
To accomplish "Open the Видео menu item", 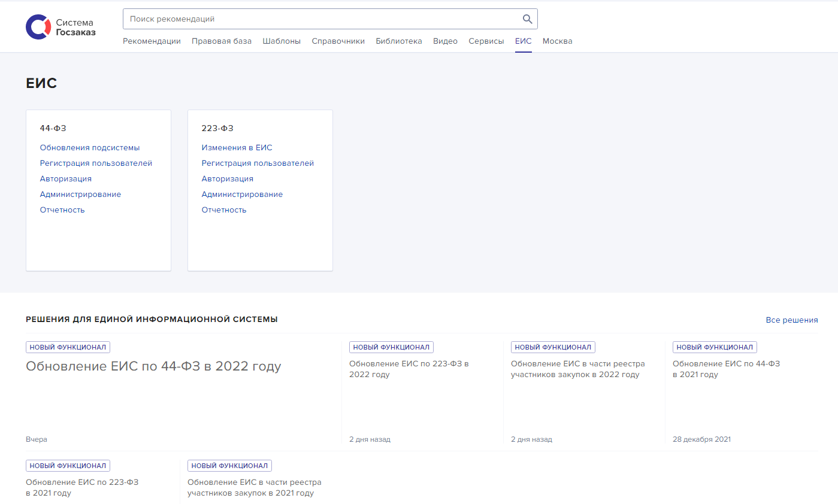I will (445, 41).
